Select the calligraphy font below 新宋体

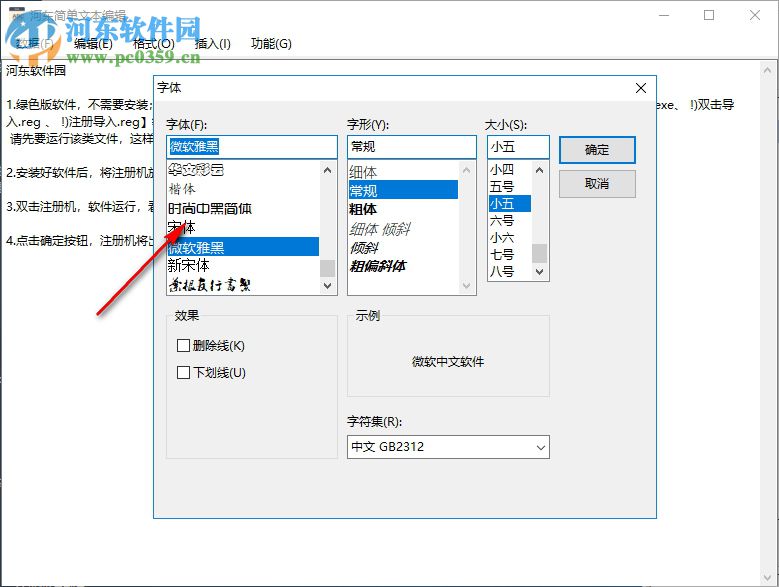(243, 285)
